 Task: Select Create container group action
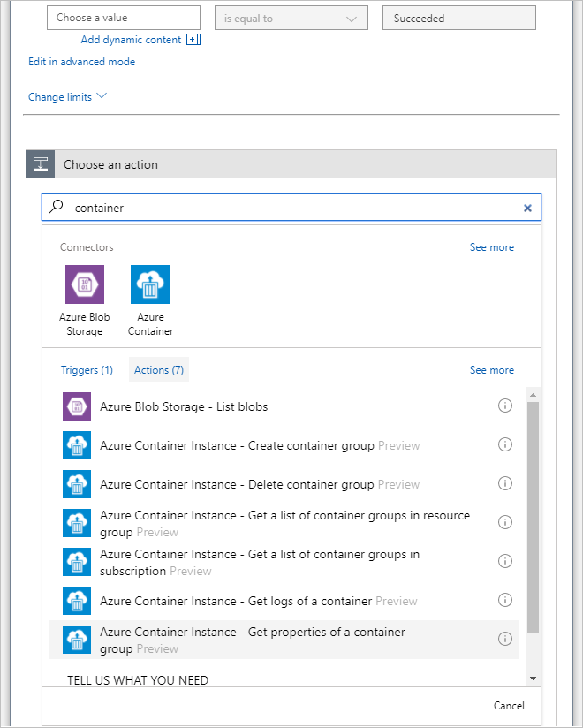point(284,445)
